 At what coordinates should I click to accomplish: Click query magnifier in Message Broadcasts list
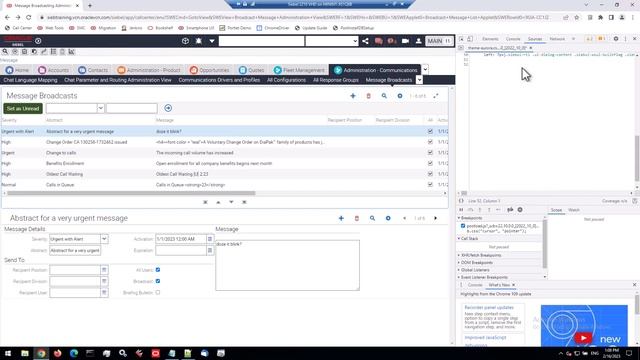[x=384, y=96]
